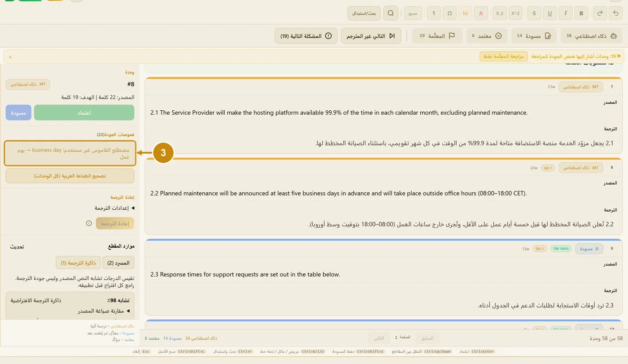Open search with the magnifier icon
This screenshot has width=628, height=364.
pyautogui.click(x=391, y=13)
